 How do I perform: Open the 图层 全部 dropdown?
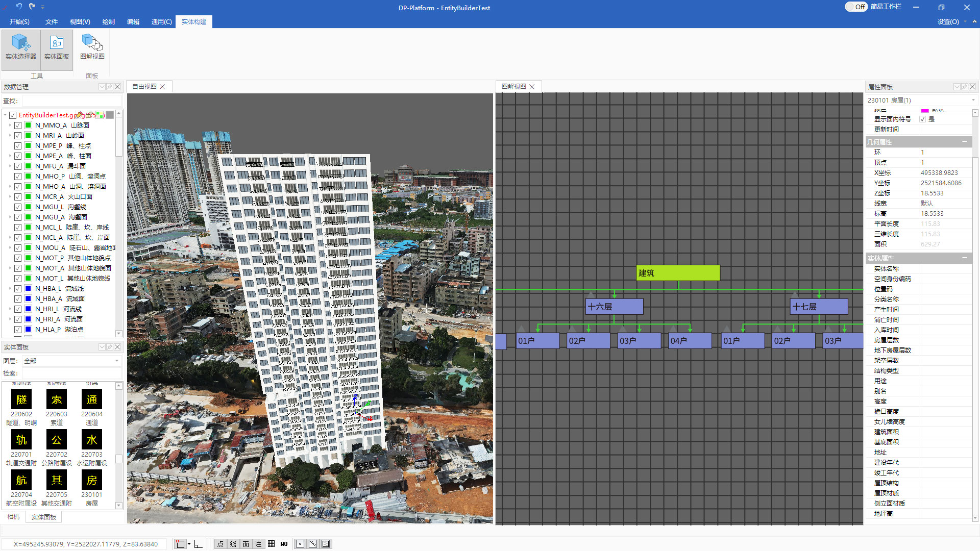pyautogui.click(x=117, y=361)
